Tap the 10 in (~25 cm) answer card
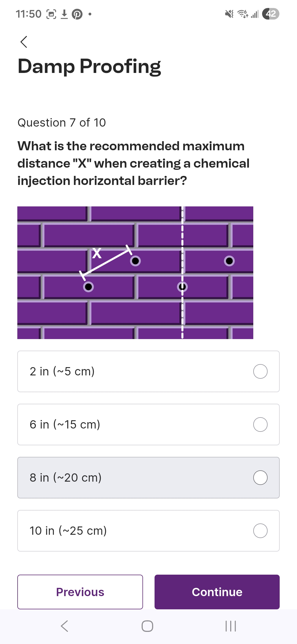Image resolution: width=297 pixels, height=644 pixels. 137,531
